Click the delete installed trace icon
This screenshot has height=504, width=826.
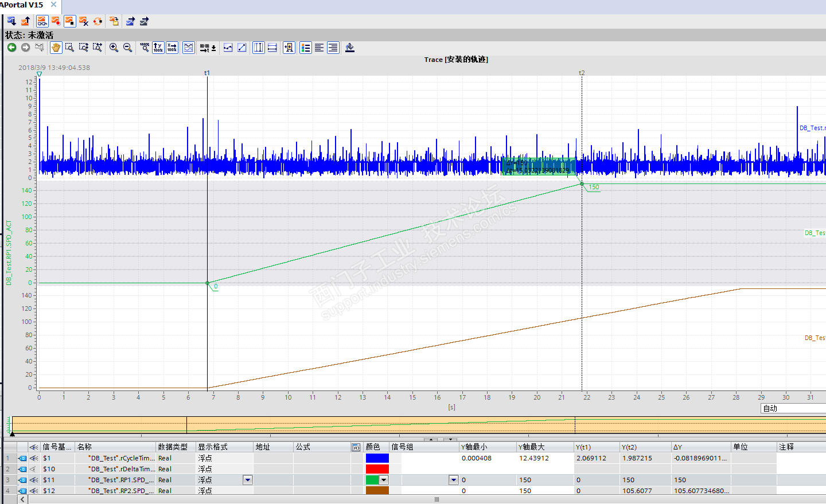tap(84, 21)
